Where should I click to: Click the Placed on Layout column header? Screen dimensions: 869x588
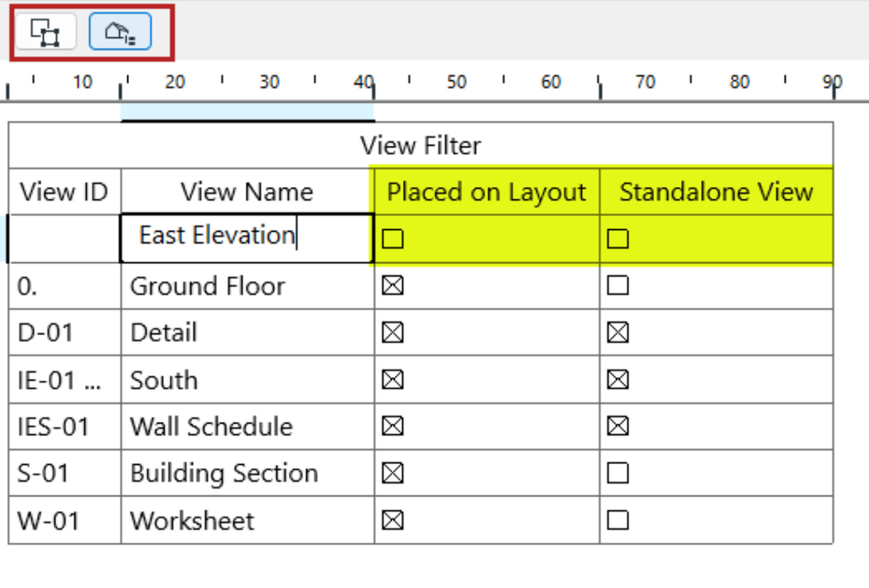[x=487, y=192]
